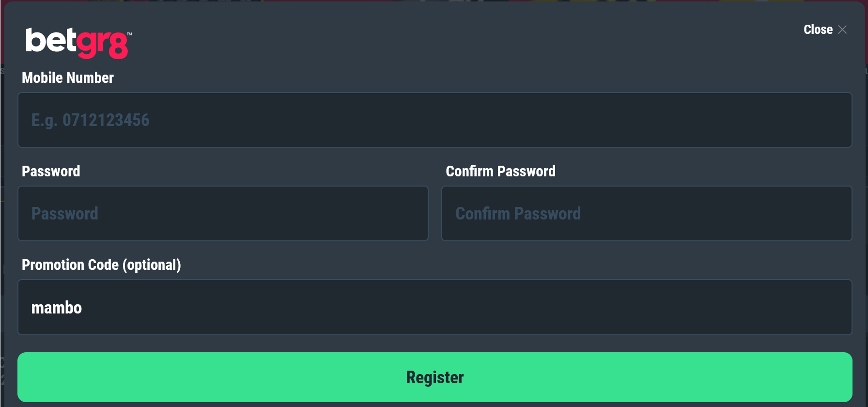Click the Mobile Number label
This screenshot has width=868, height=407.
pyautogui.click(x=67, y=78)
